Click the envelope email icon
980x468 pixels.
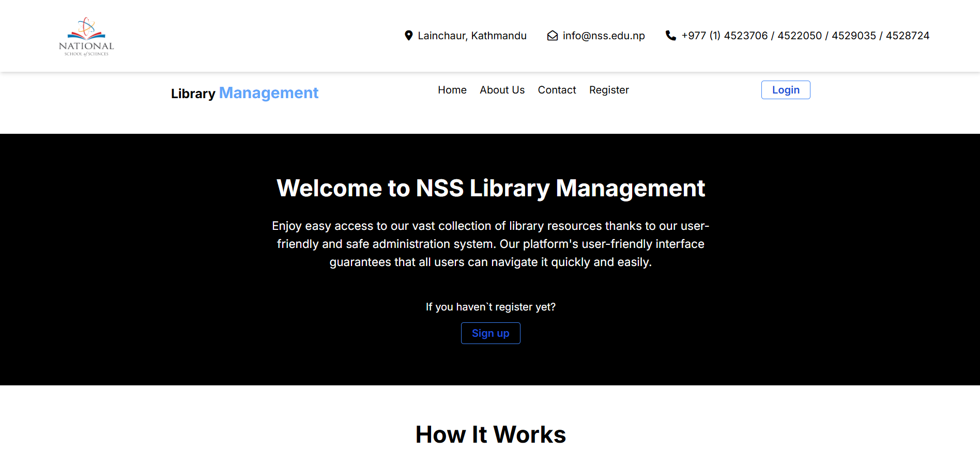552,36
